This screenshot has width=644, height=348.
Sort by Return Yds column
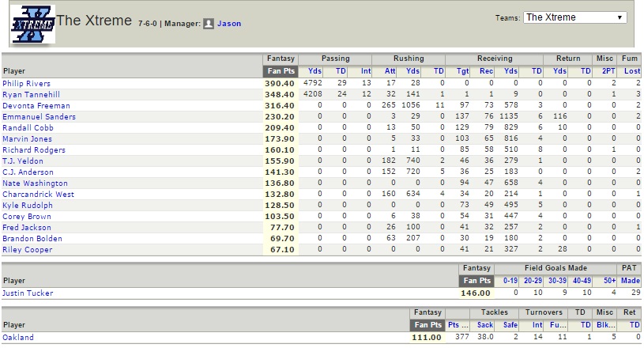559,71
